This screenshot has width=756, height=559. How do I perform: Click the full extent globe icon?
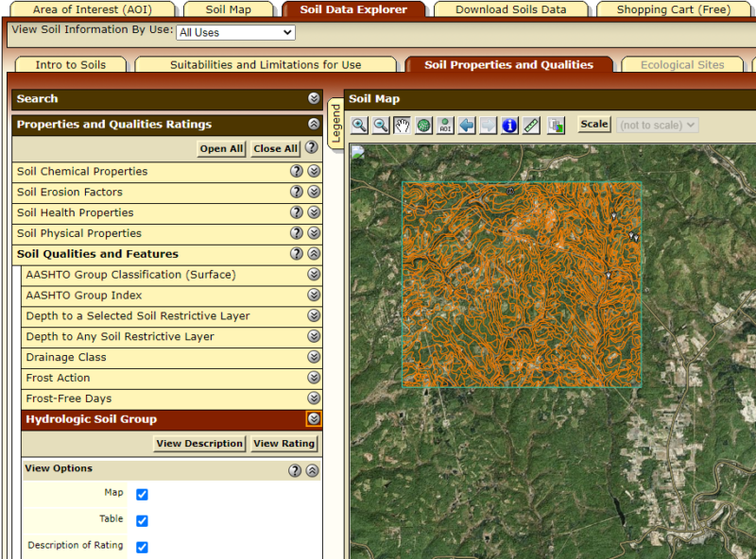pos(423,125)
